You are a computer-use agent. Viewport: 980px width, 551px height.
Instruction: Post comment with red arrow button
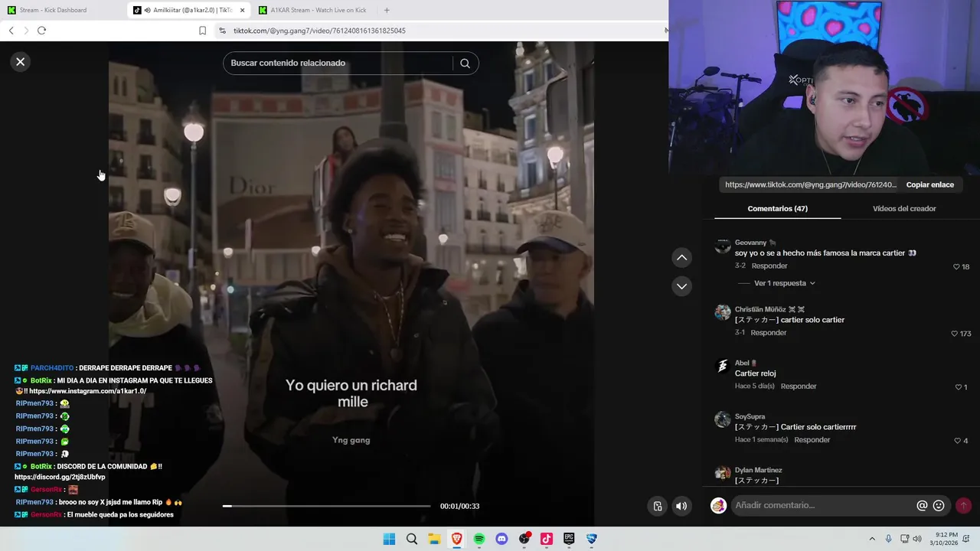click(x=963, y=506)
